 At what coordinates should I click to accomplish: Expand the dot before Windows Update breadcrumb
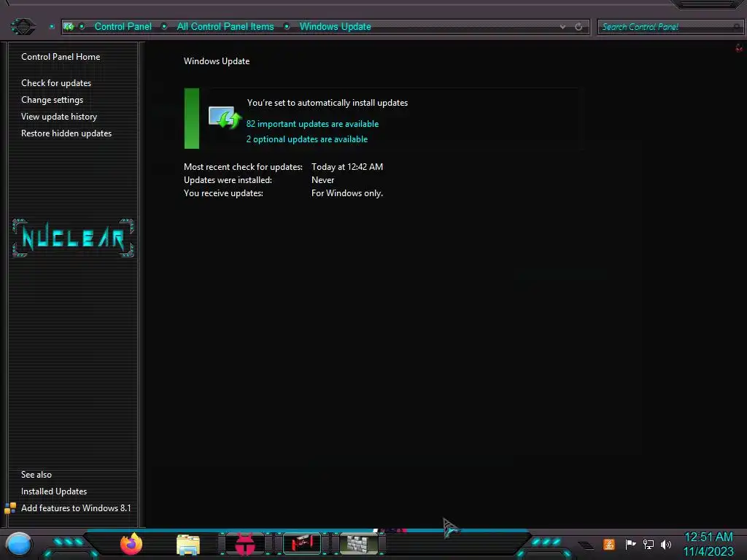[x=287, y=27]
